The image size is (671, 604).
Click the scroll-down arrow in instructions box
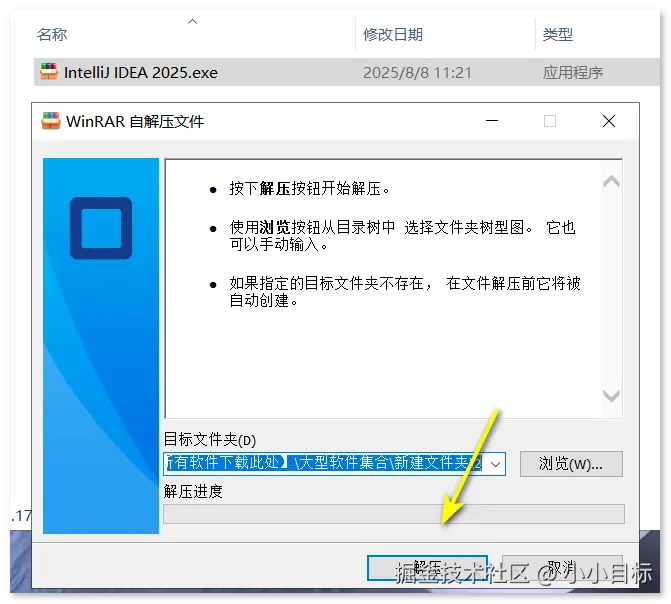tap(611, 396)
